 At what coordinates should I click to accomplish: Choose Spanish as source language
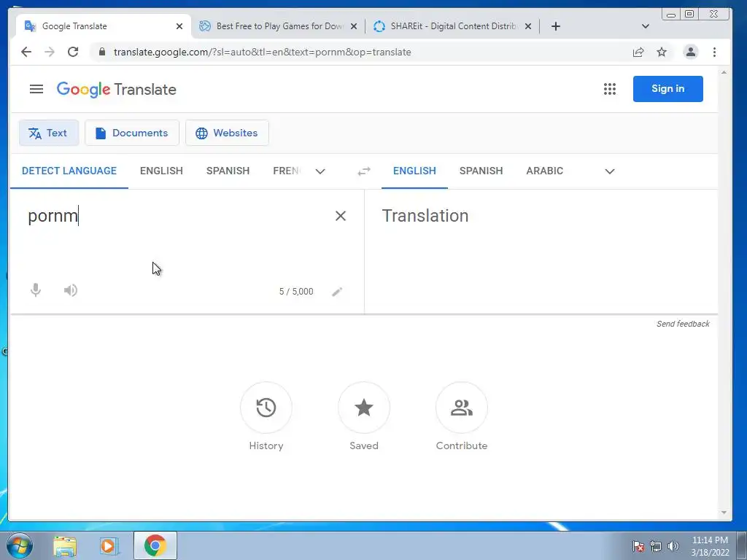tap(228, 171)
